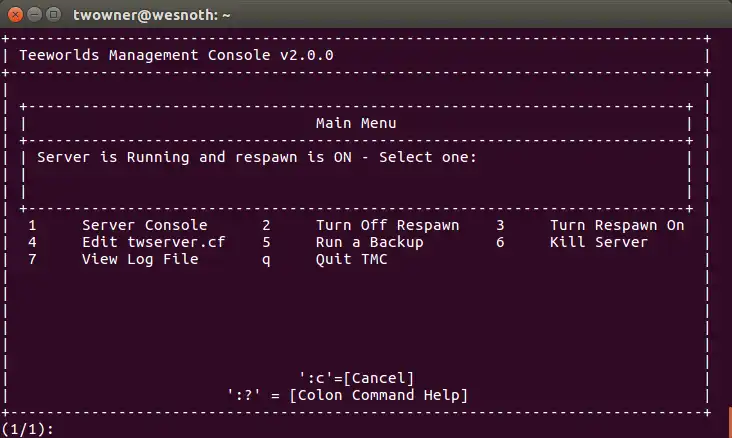Choose Turn Respawn On option
732x438 pixels.
pos(616,225)
